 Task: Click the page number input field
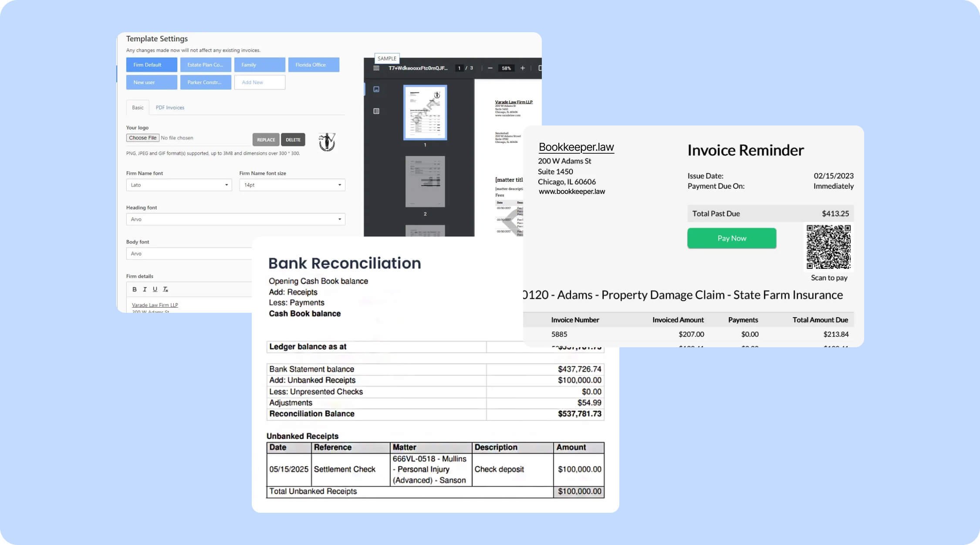(459, 68)
